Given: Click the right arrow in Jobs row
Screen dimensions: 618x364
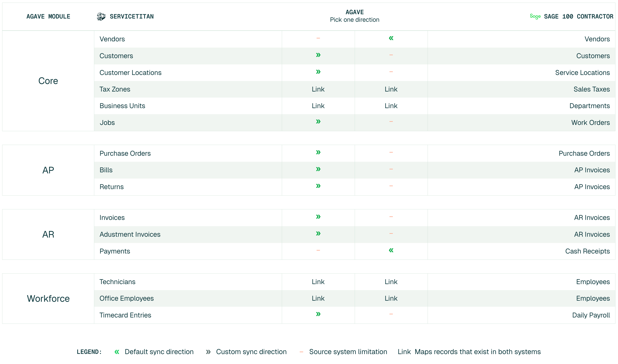Looking at the screenshot, I should coord(318,122).
